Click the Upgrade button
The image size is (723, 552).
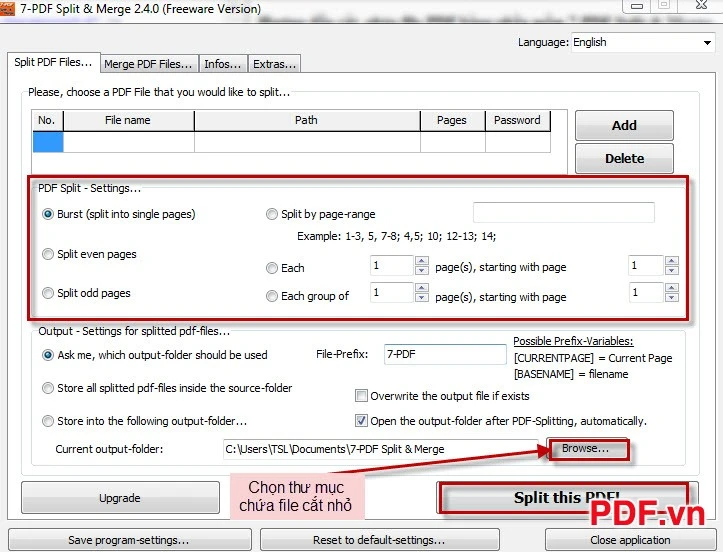[120, 498]
